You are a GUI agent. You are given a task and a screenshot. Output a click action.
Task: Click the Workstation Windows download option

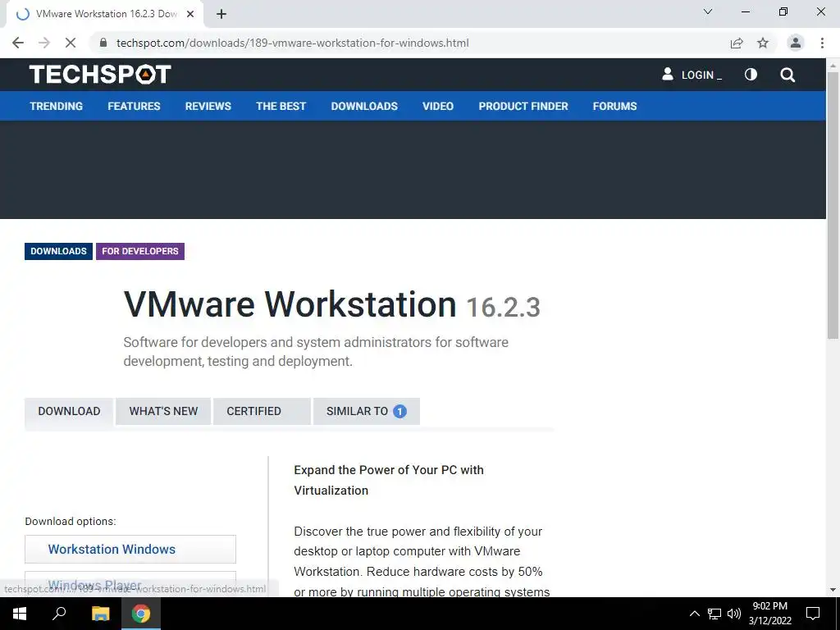[x=130, y=549]
